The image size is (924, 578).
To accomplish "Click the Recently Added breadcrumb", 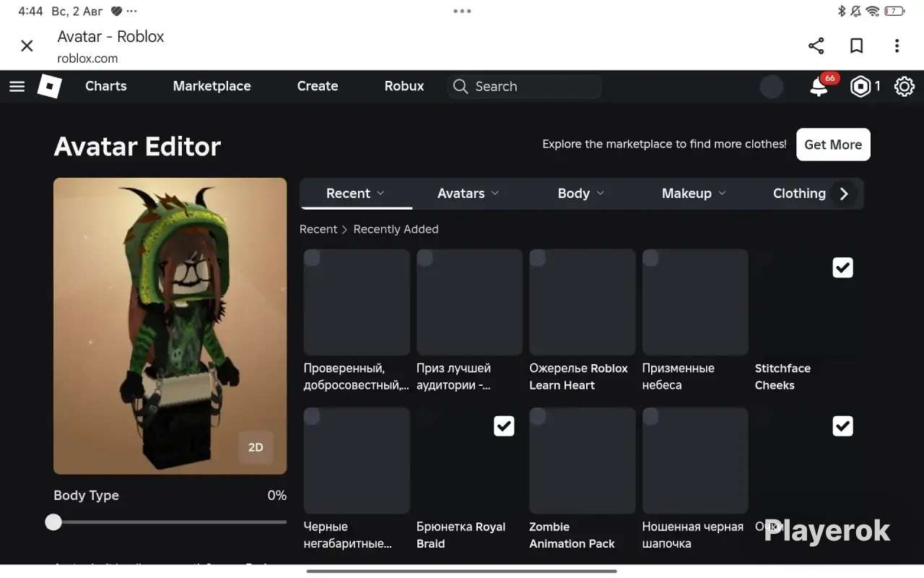I will pyautogui.click(x=396, y=229).
